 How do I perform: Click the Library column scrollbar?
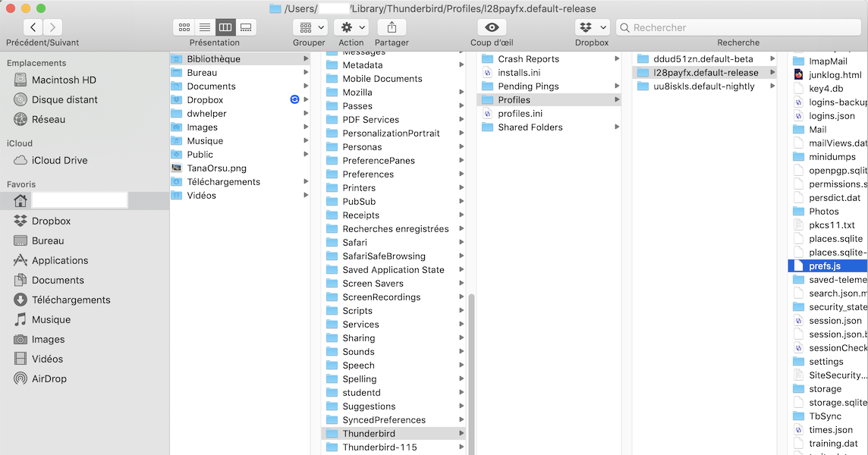[472, 374]
